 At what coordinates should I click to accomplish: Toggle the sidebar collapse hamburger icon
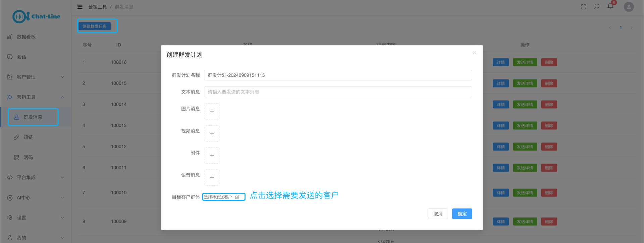[x=80, y=7]
